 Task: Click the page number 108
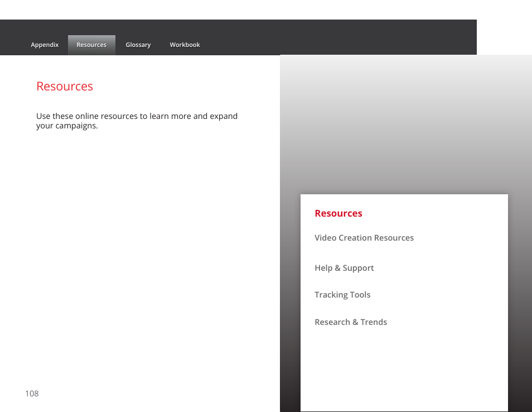[x=32, y=394]
